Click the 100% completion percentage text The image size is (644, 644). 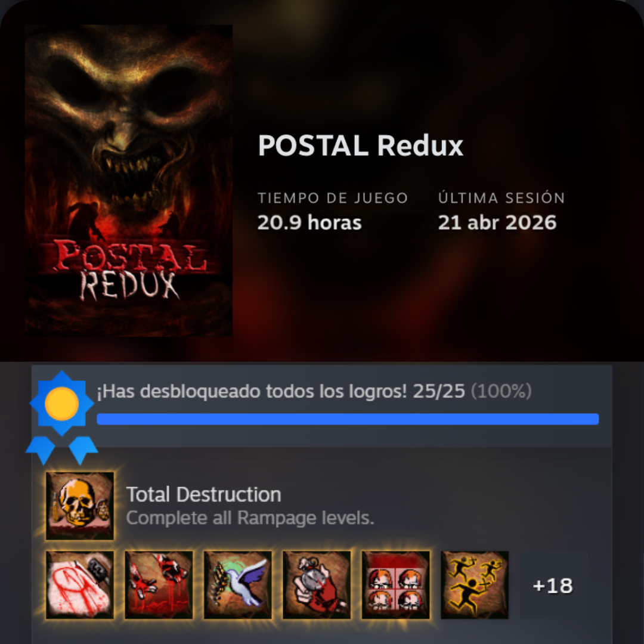coord(501,391)
